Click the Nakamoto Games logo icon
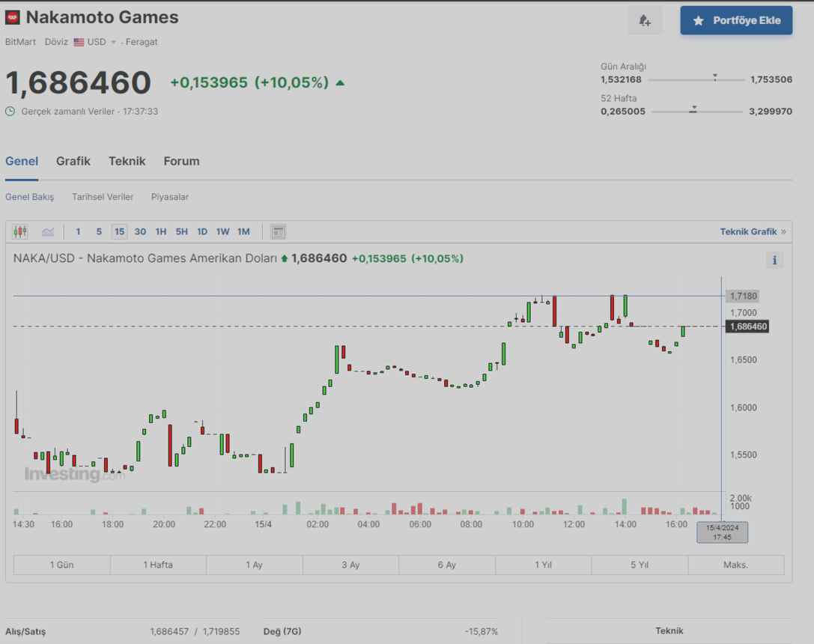The image size is (814, 644). (13, 18)
